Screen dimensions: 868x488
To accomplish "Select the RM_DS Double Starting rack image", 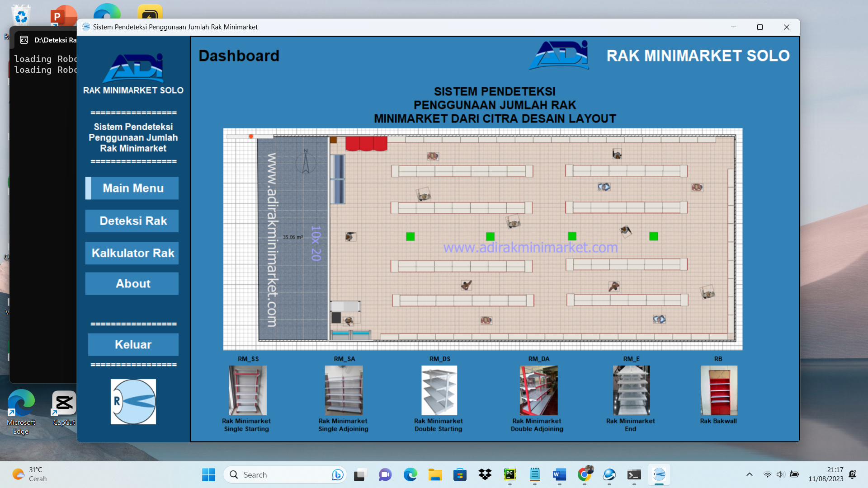I will click(x=439, y=390).
